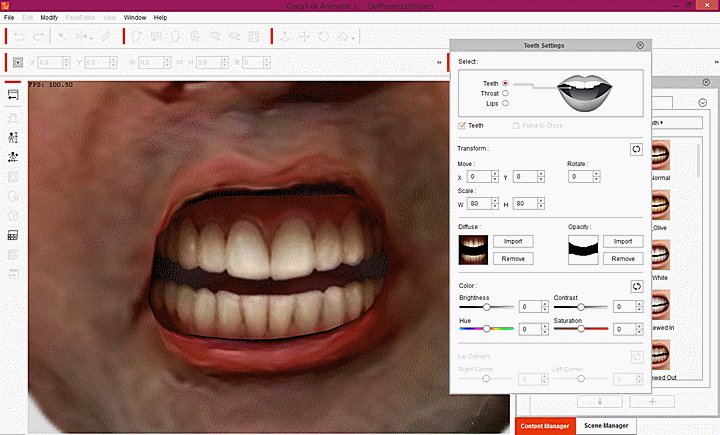720x435 pixels.
Task: Click Scale W stepper arrows
Action: point(495,203)
